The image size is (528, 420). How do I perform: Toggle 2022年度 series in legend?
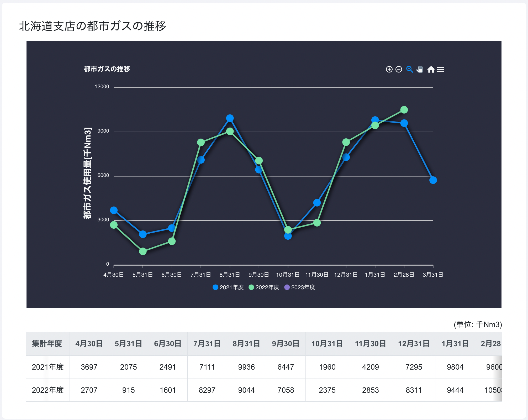point(267,287)
